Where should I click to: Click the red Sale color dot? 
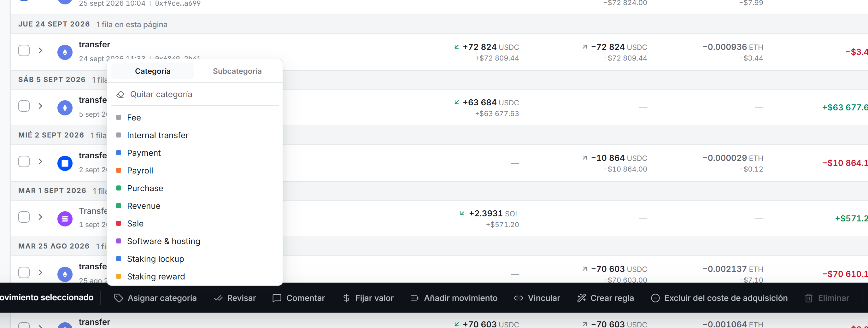pyautogui.click(x=119, y=224)
